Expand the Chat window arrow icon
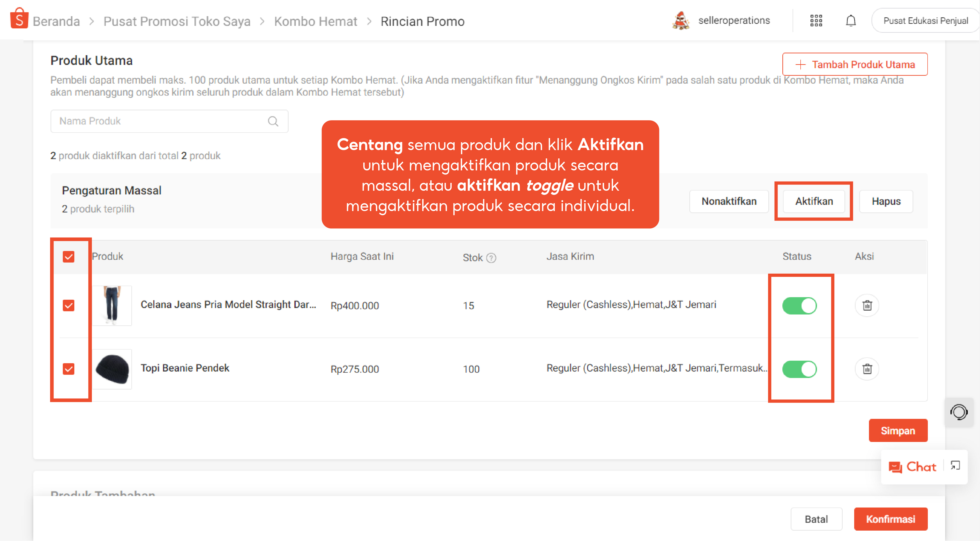Screen dimensions: 980x541 (x=955, y=466)
